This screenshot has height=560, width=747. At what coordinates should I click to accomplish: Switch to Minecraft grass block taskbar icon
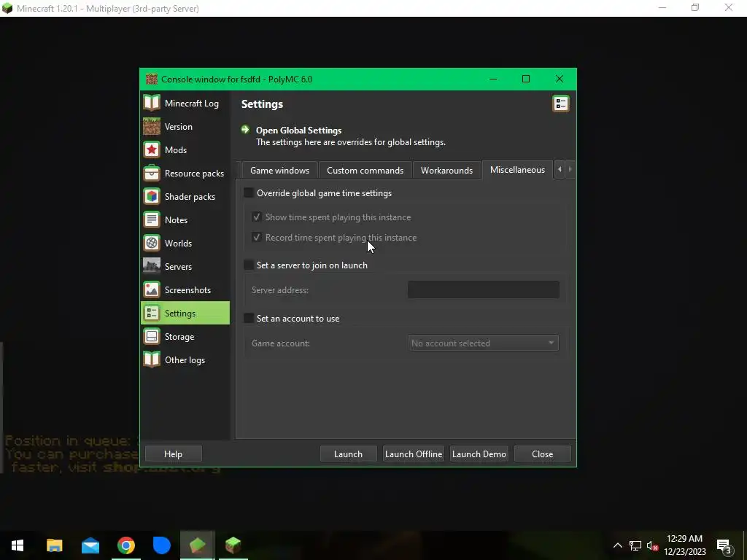(233, 545)
